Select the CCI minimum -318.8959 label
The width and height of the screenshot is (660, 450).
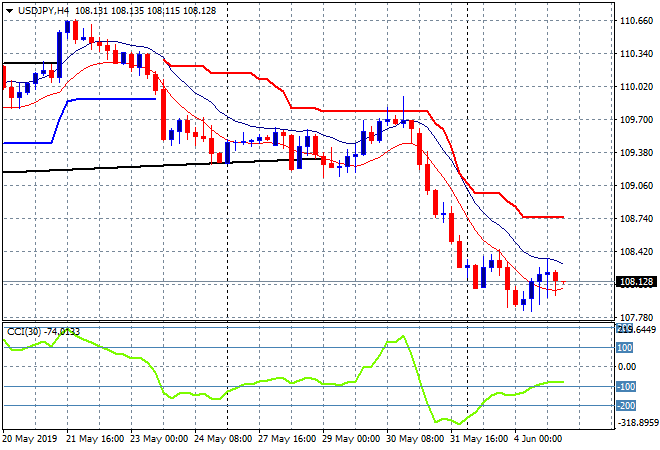(637, 422)
